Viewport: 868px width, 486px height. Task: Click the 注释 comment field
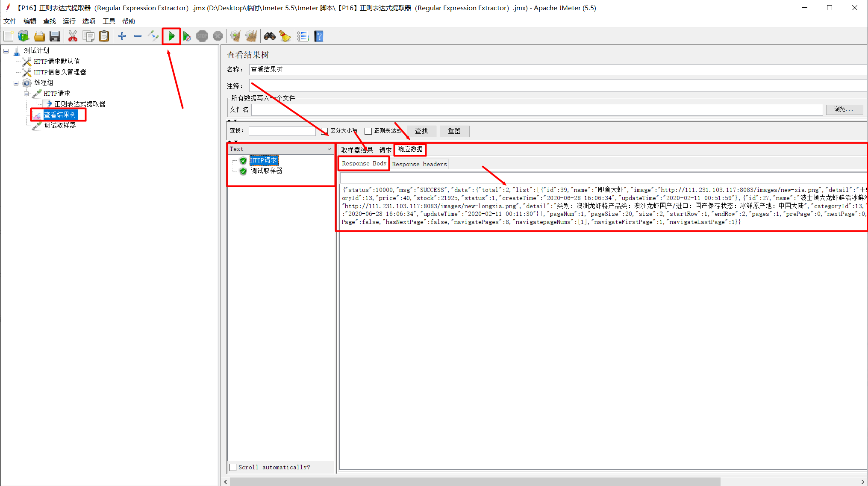click(558, 86)
